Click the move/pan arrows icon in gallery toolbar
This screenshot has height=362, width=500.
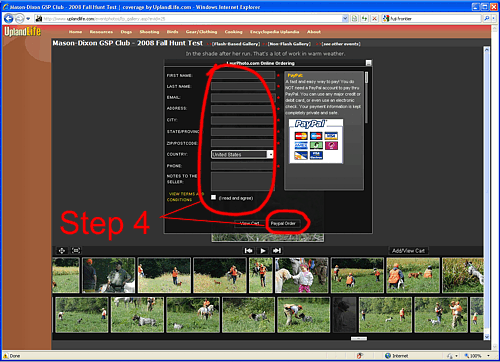[x=62, y=250]
